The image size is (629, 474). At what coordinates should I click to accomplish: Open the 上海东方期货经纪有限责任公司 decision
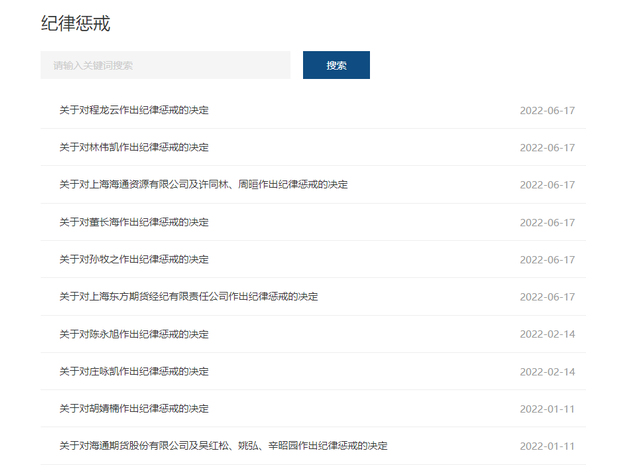pyautogui.click(x=188, y=297)
